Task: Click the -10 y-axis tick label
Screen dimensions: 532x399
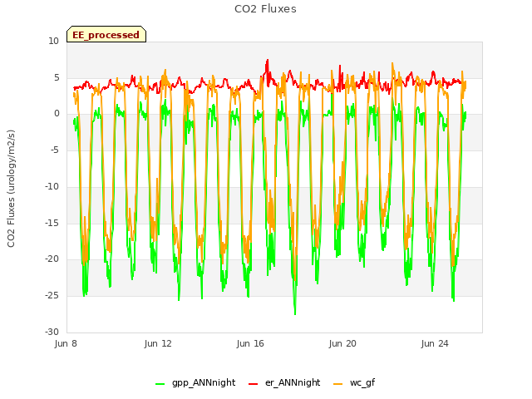Action: click(52, 186)
